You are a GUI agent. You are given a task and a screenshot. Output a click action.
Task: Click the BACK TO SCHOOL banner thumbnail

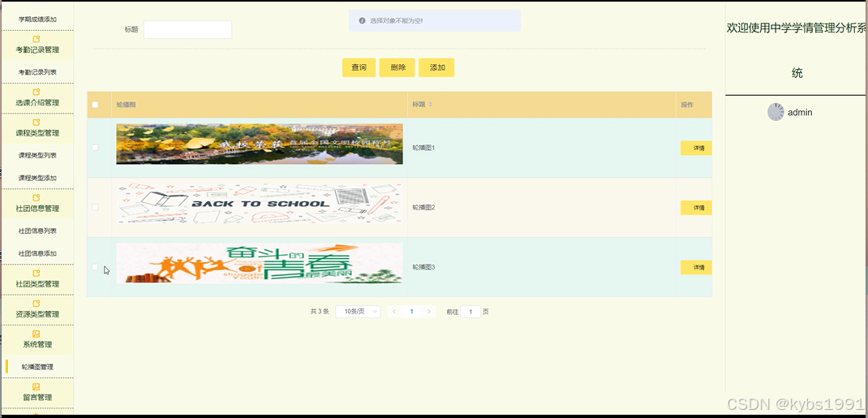259,204
